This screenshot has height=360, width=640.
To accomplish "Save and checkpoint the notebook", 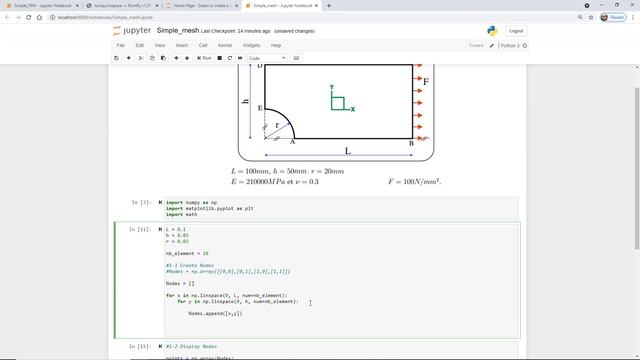I will (x=116, y=58).
